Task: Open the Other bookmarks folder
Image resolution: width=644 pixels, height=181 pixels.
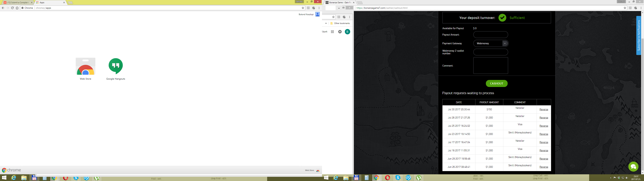Action: click(x=340, y=23)
